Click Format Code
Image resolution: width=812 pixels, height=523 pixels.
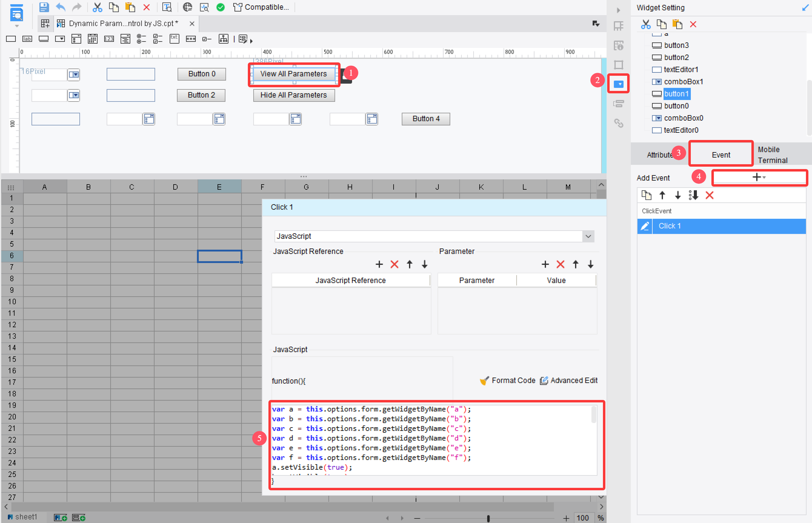click(508, 380)
